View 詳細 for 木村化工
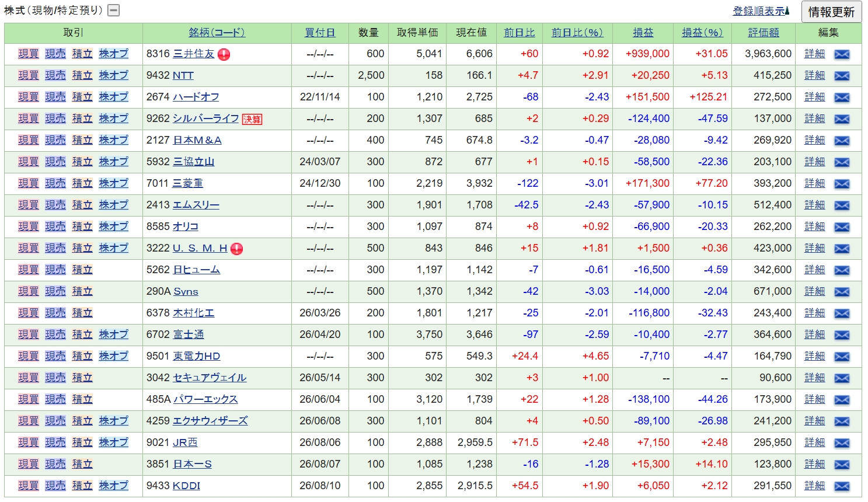Viewport: 868px width, 502px height. point(815,313)
